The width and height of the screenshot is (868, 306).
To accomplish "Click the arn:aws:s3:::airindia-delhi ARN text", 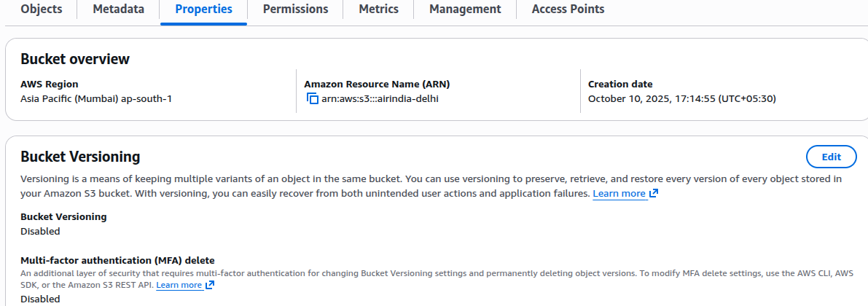I will coord(380,98).
